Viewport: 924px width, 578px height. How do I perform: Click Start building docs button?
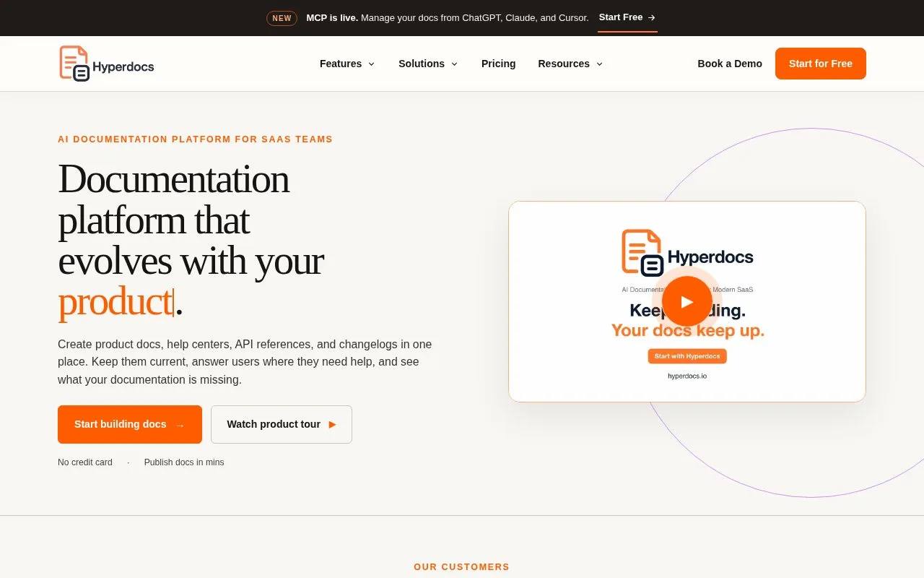(x=130, y=424)
